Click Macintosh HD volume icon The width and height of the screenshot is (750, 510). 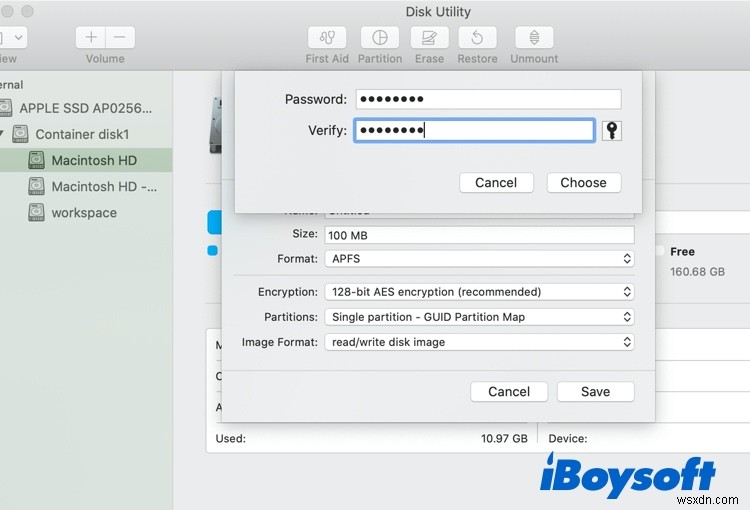point(36,160)
